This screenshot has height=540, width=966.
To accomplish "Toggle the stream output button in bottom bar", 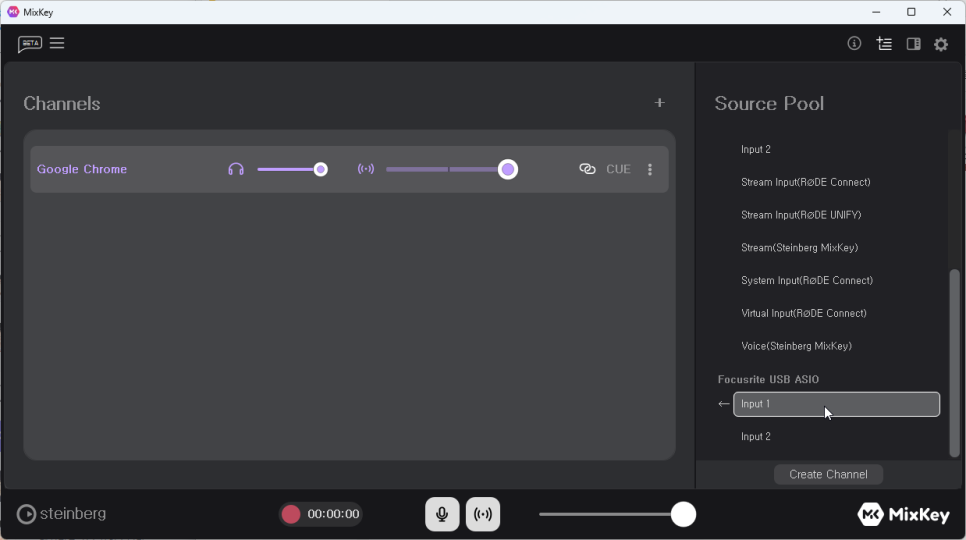I will [x=483, y=514].
